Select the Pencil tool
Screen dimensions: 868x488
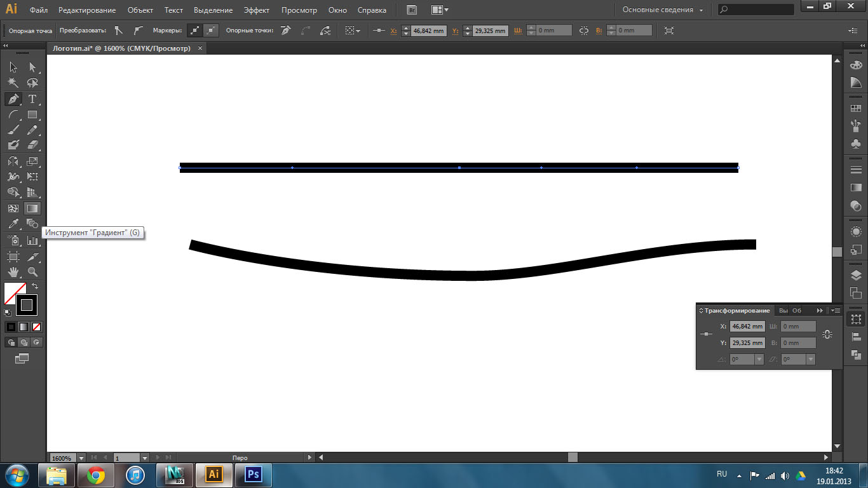(32, 130)
